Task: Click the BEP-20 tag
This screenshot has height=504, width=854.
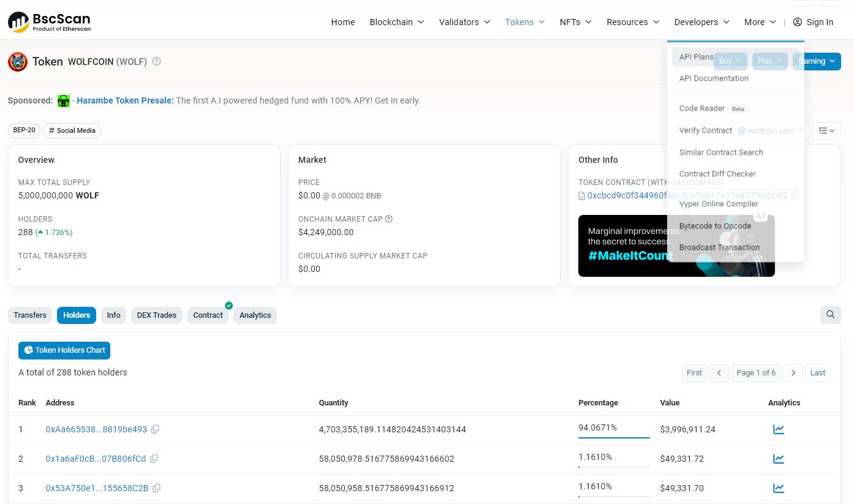Action: coord(25,130)
